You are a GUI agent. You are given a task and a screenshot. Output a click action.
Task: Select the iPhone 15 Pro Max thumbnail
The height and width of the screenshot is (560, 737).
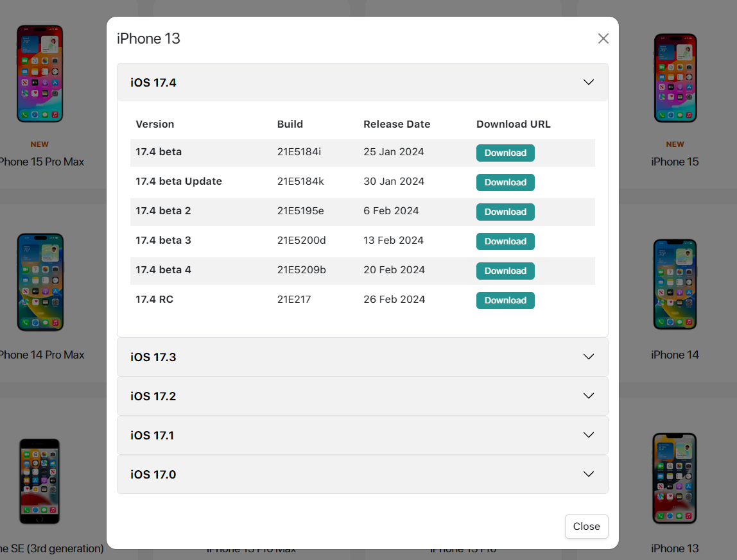point(40,74)
